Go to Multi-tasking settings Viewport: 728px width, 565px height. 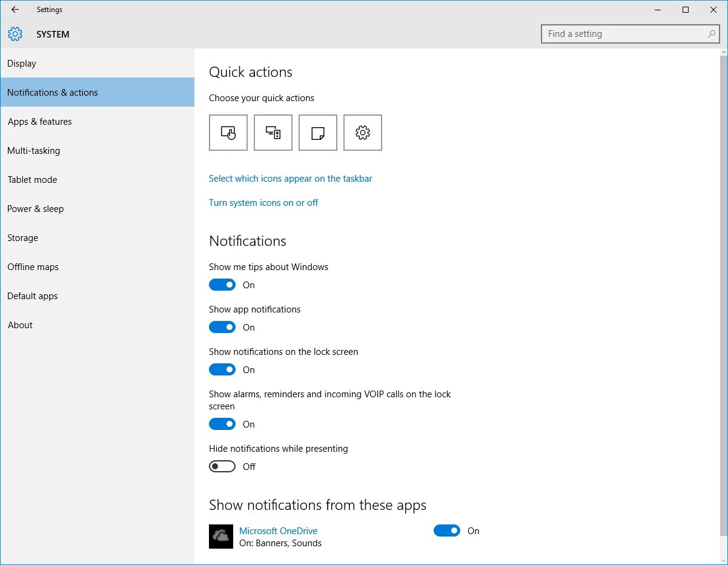point(98,150)
